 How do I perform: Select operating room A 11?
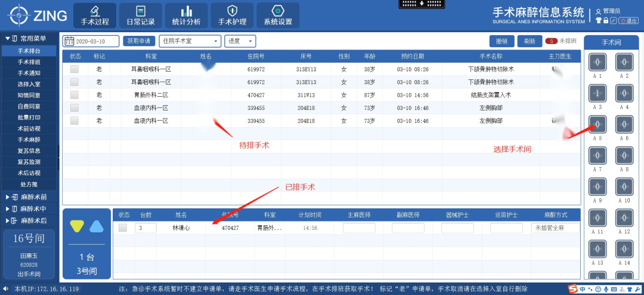pos(597,218)
